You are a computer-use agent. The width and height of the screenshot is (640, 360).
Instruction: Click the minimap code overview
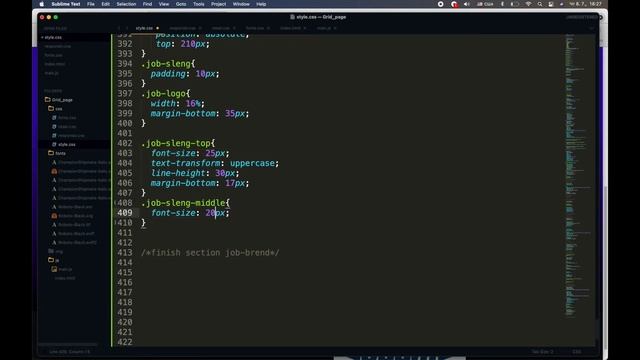coord(578,176)
